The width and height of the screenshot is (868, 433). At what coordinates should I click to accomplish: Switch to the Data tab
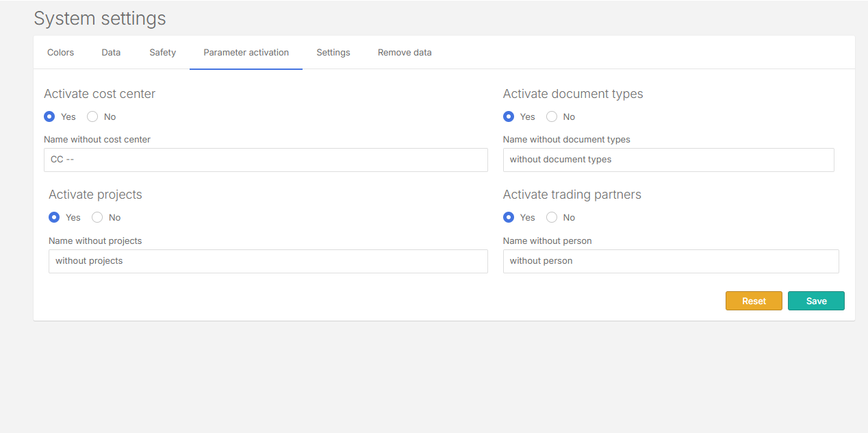pyautogui.click(x=111, y=53)
